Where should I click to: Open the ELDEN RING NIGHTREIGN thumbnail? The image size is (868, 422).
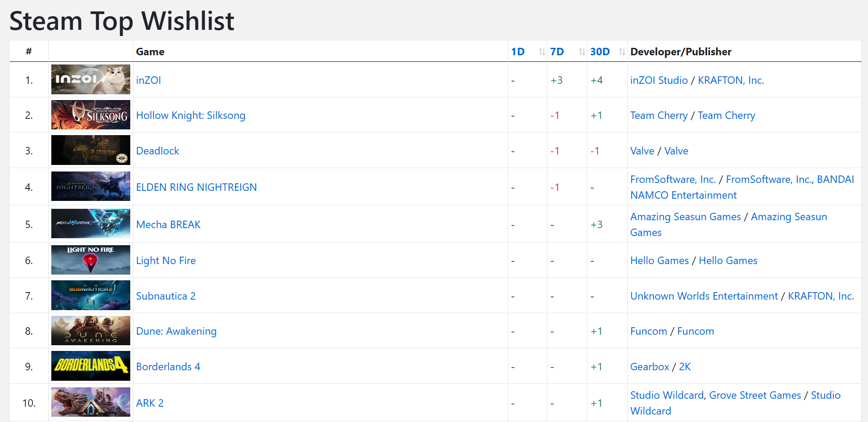point(91,186)
